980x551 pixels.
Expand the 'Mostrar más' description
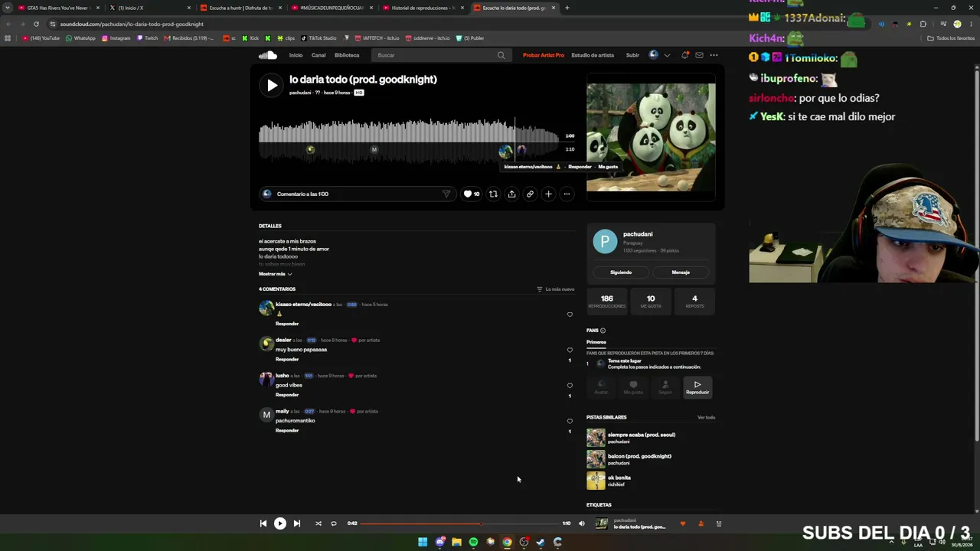(x=275, y=274)
